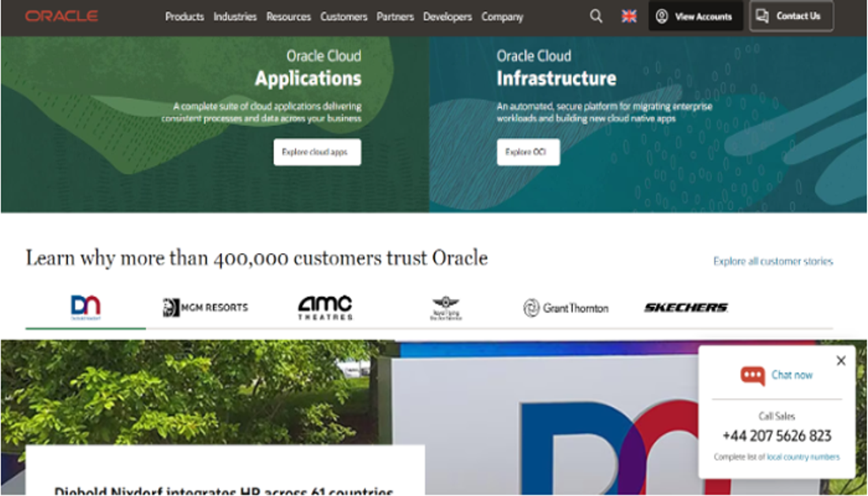
Task: Open Explore all customer stories link
Action: (773, 261)
